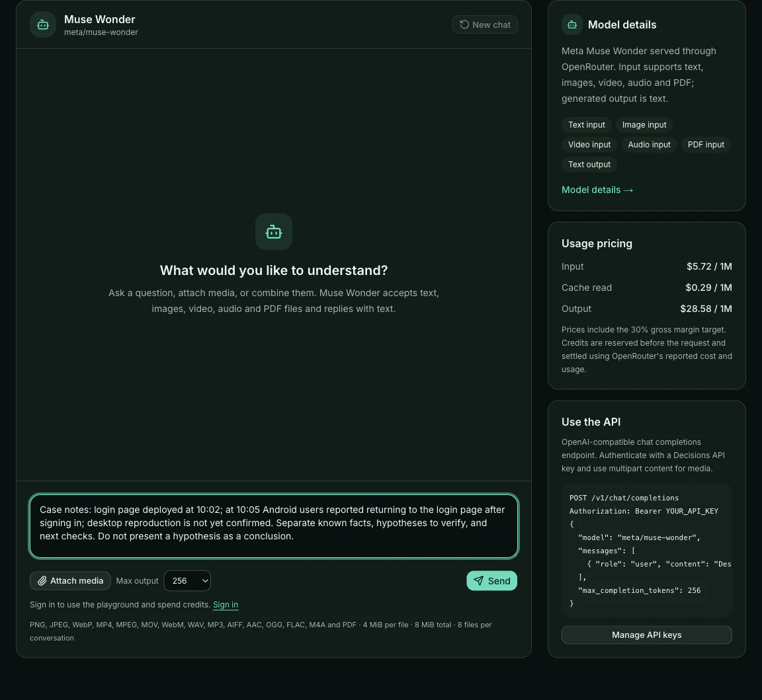Click the Cache read price $0.29 / 1M
Viewport: 762px width, 700px height.
point(708,288)
